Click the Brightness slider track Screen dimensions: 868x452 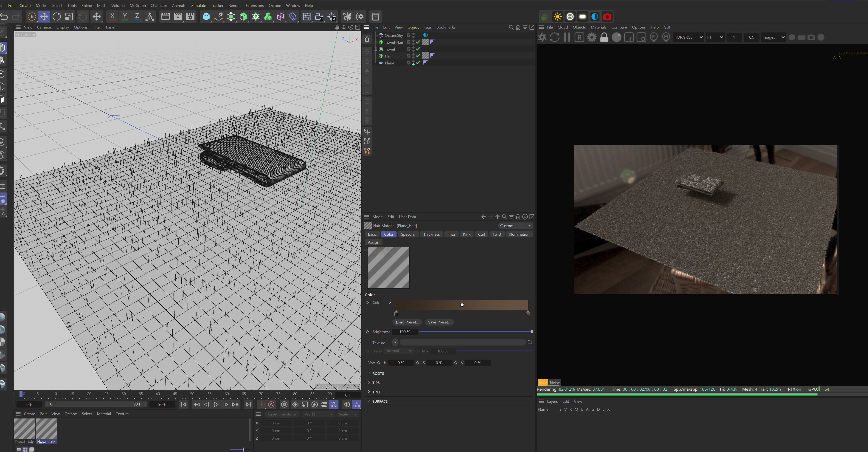[x=475, y=332]
